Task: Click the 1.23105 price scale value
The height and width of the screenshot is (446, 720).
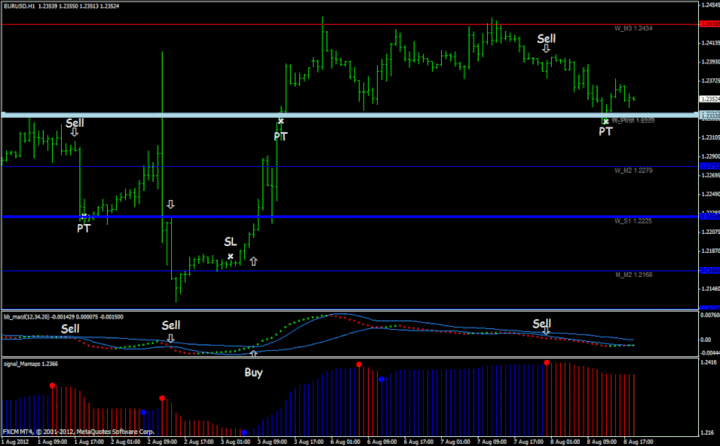Action: [710, 137]
